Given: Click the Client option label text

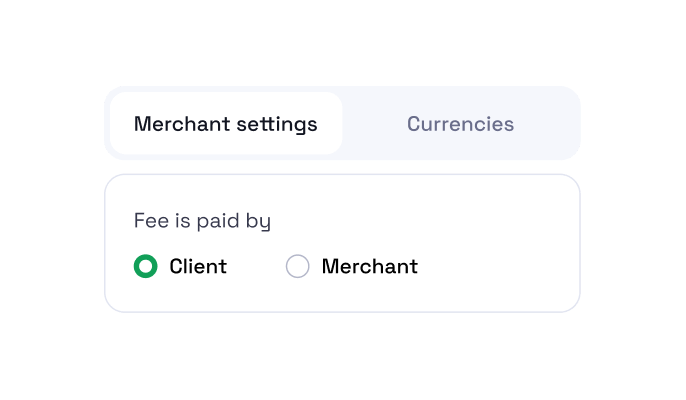Looking at the screenshot, I should click(198, 266).
